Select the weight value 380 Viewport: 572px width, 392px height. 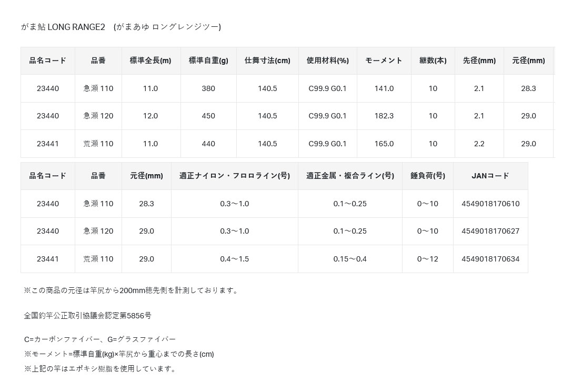(x=208, y=88)
